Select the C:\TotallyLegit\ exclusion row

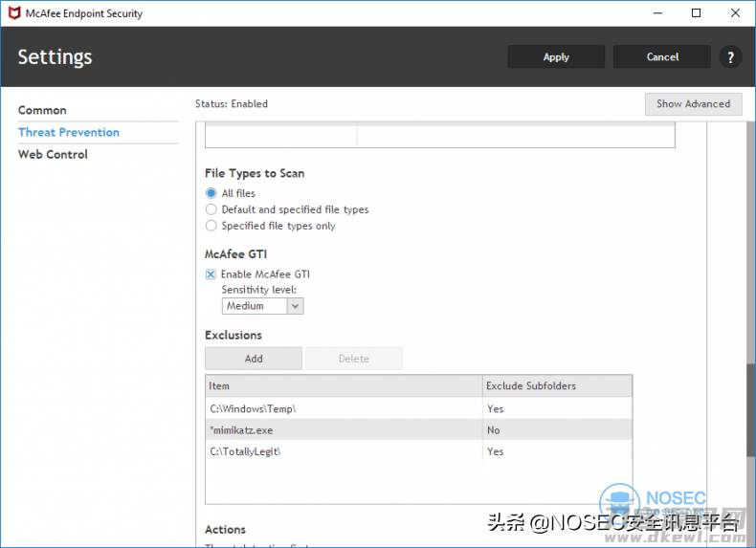418,451
